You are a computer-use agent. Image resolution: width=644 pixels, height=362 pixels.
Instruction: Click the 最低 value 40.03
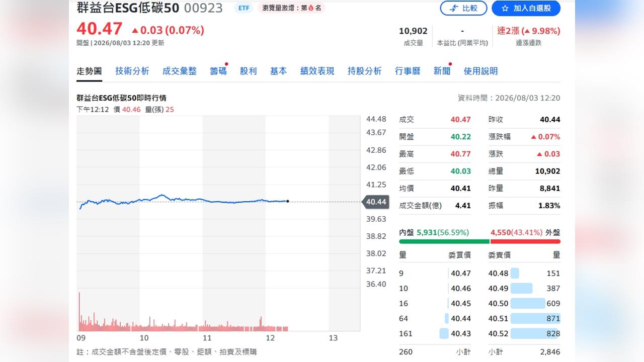coord(461,171)
